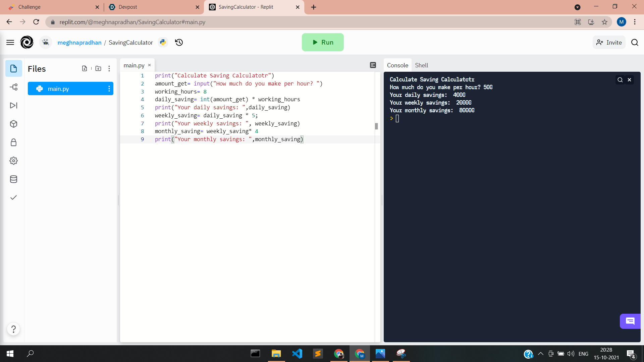Screen dimensions: 644x362
Task: Click the Invite button
Action: 609,42
